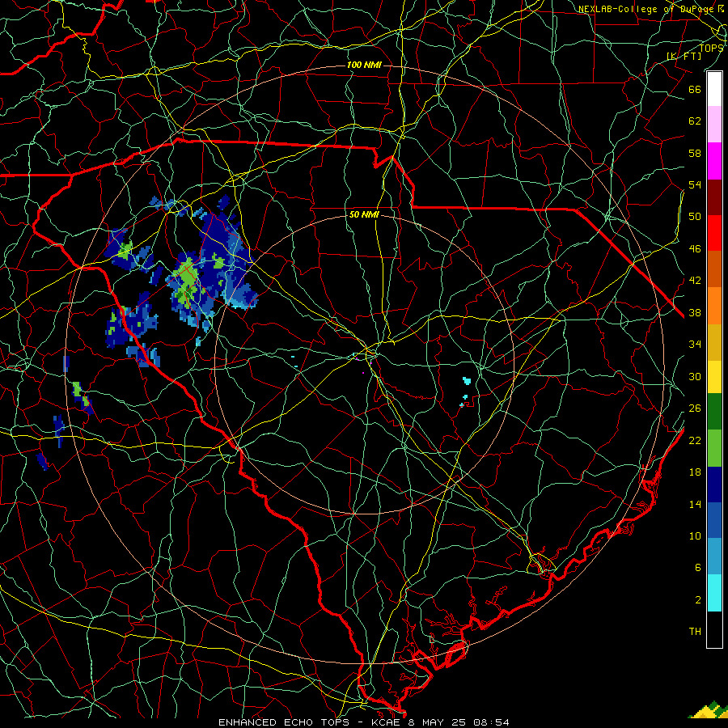Select the "NEXLAB-College of DuPage" header text
728x728 pixels.
pos(645,9)
